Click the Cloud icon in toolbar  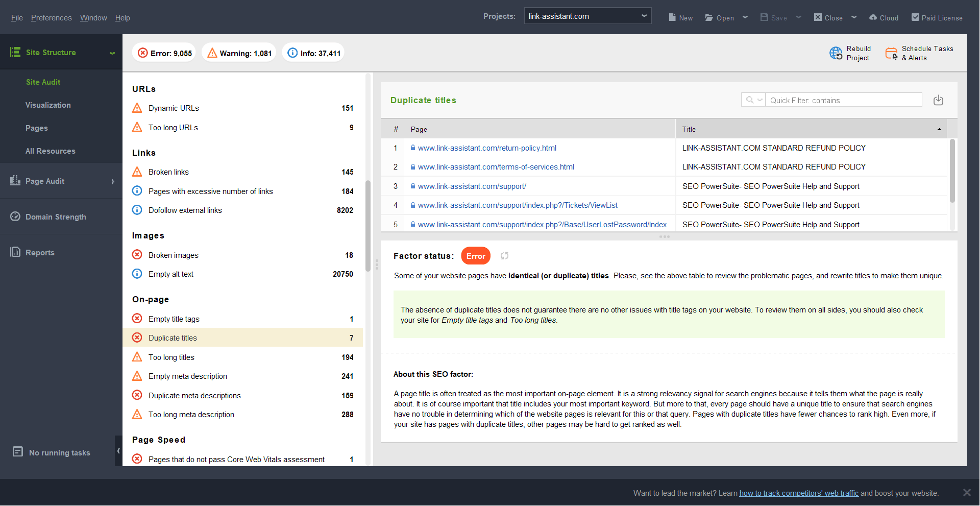point(873,17)
